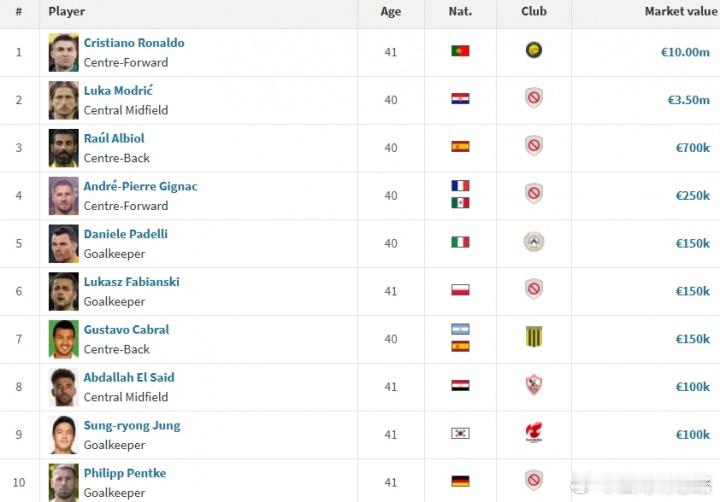Click Cristiano Ronaldo's €10.00m market value
This screenshot has height=502, width=720.
[685, 52]
